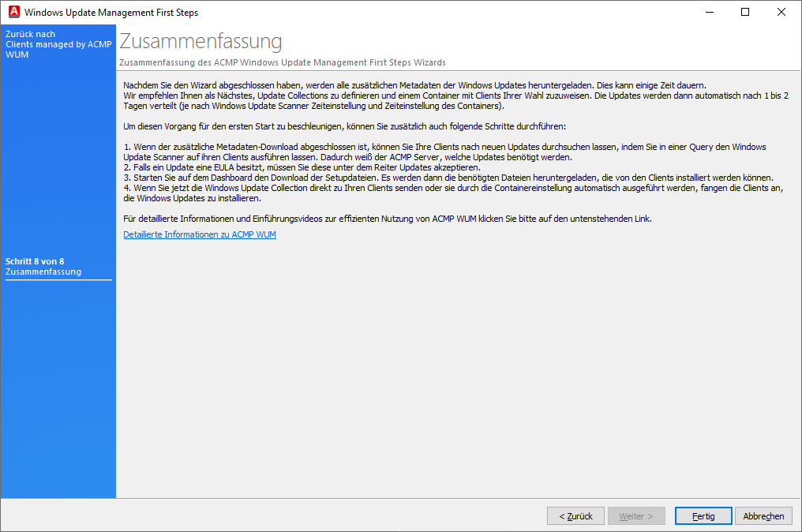
Task: Click the paragraph starting 'Nachdem Sie den Wizard'
Action: click(414, 85)
